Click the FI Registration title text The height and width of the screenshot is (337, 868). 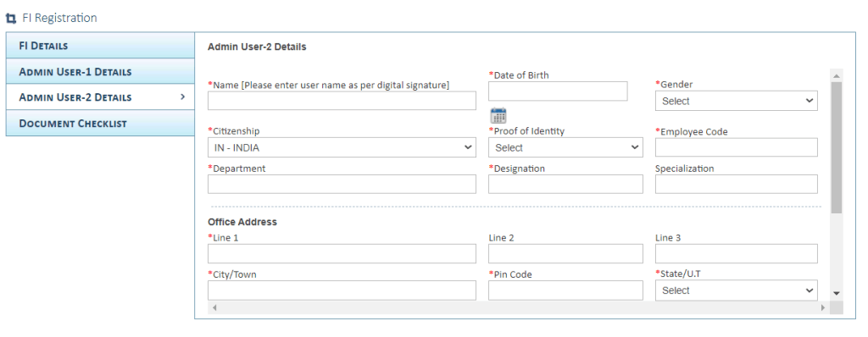click(x=60, y=18)
